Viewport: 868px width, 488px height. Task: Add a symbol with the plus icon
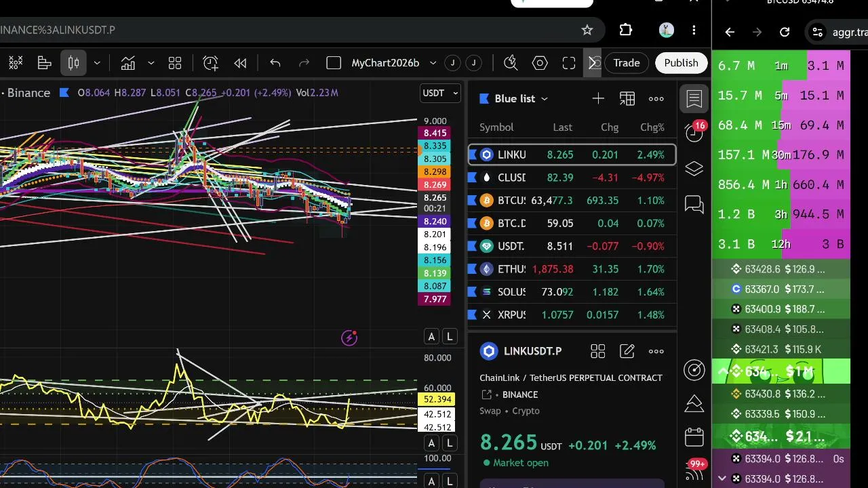point(598,99)
